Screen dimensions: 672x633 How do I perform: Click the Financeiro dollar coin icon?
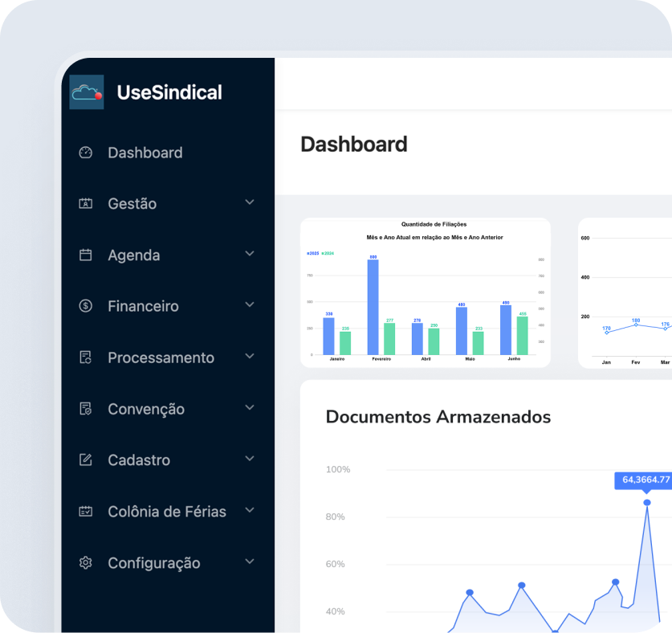coord(86,306)
